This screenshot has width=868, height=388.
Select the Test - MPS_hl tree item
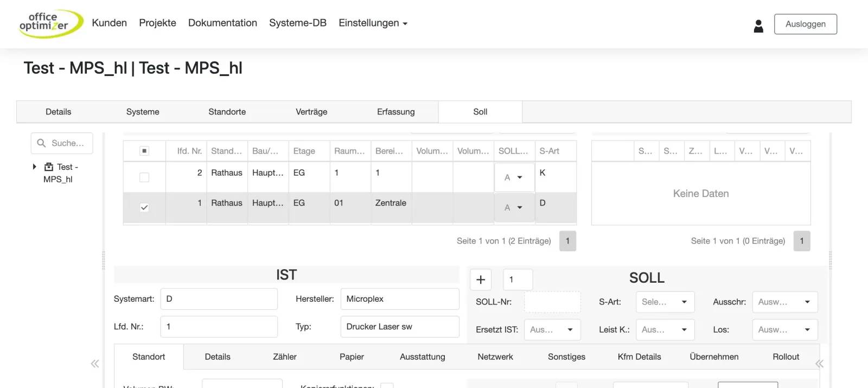[61, 173]
